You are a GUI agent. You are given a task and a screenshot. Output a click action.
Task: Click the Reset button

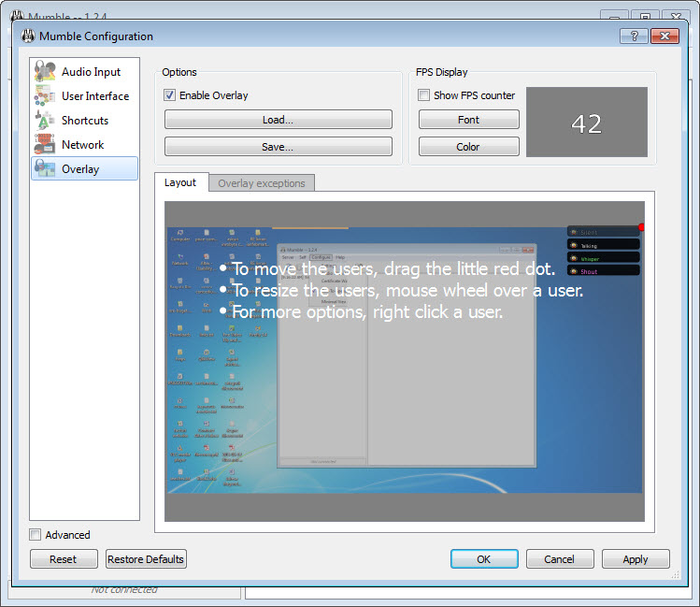coord(64,559)
